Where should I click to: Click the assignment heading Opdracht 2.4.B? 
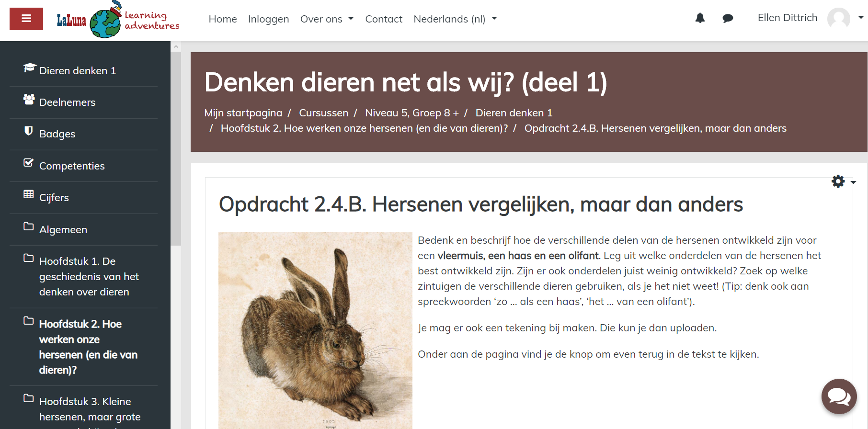pyautogui.click(x=481, y=204)
